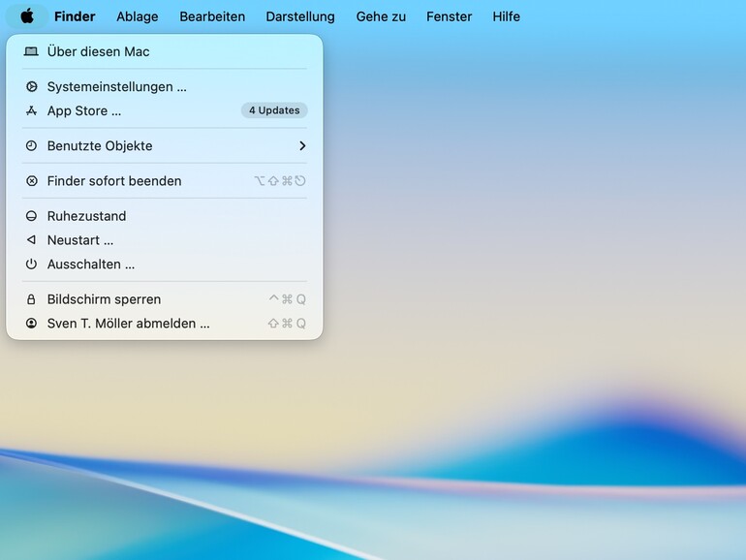746x560 pixels.
Task: Open the Finder menu
Action: [x=75, y=16]
